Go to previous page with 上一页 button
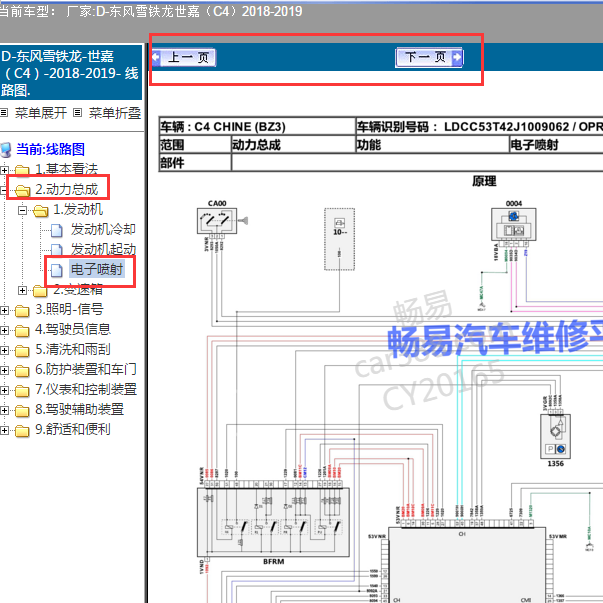The image size is (603, 603). 184,58
